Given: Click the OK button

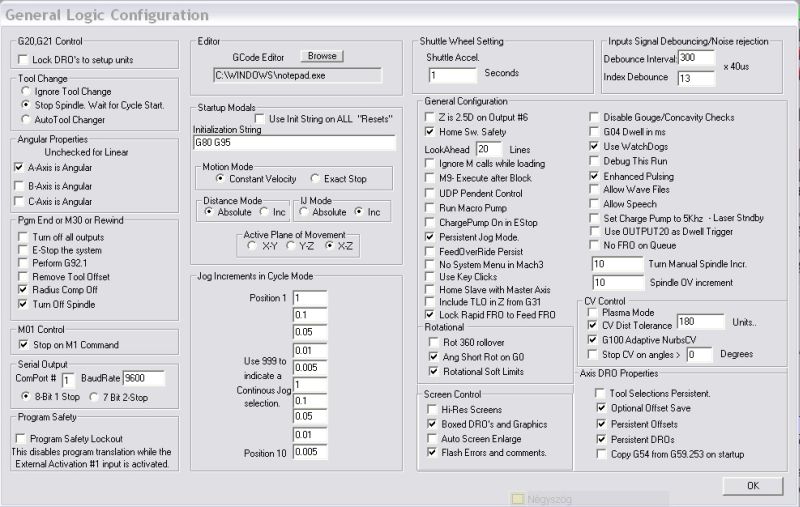Looking at the screenshot, I should tap(753, 486).
